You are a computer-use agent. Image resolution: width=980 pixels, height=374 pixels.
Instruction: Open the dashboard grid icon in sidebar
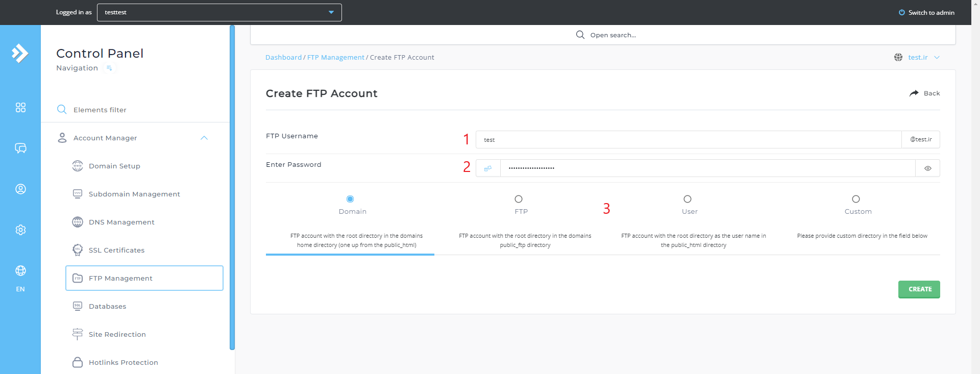(x=20, y=108)
